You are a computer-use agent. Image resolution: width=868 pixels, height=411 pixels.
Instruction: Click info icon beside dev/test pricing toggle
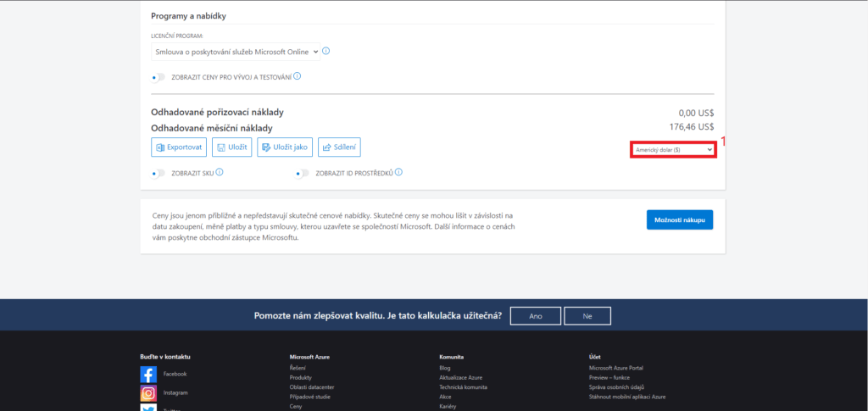298,76
